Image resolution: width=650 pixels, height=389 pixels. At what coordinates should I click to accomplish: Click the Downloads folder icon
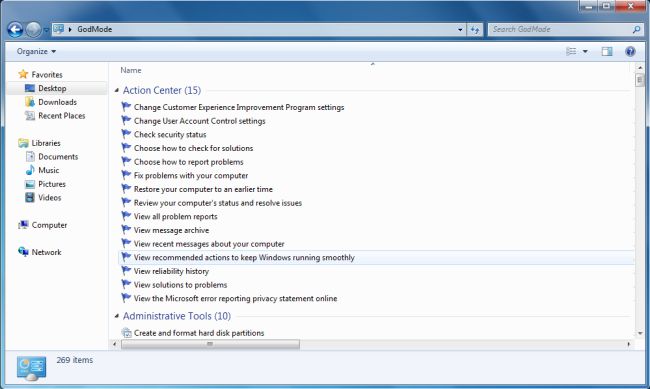click(30, 102)
